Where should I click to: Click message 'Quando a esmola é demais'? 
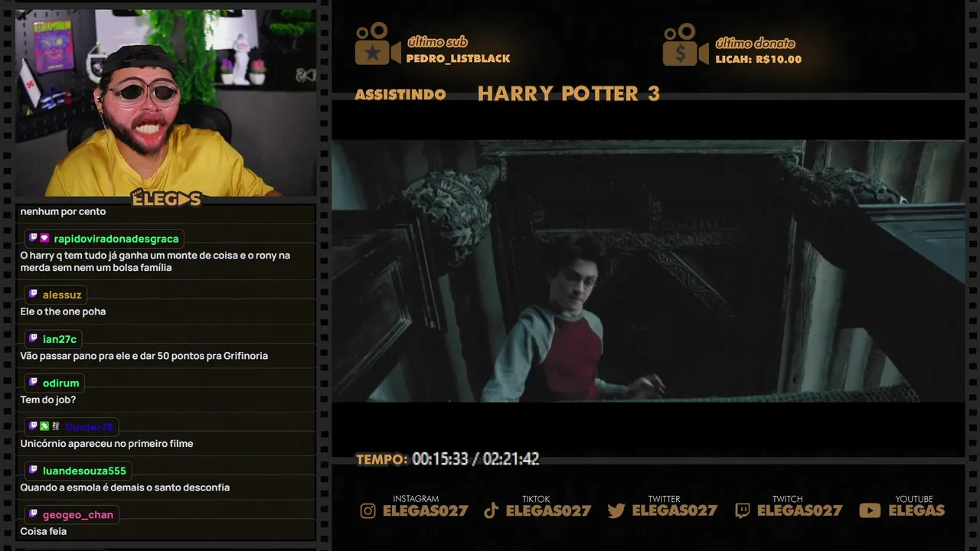(125, 487)
